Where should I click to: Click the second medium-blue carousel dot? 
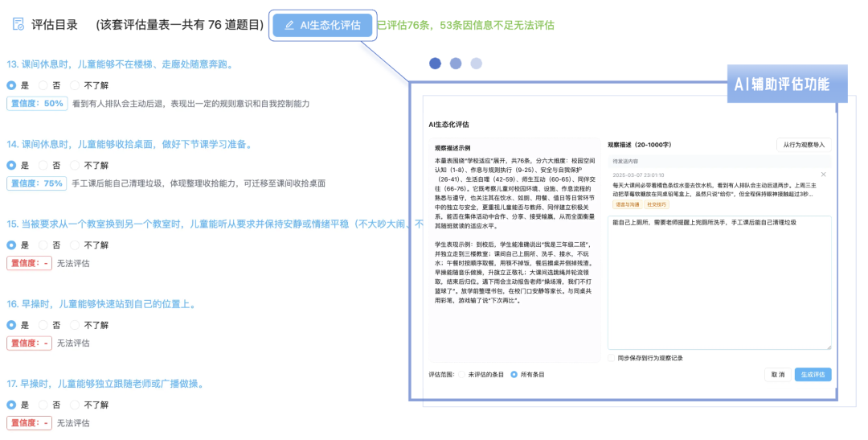tap(456, 64)
